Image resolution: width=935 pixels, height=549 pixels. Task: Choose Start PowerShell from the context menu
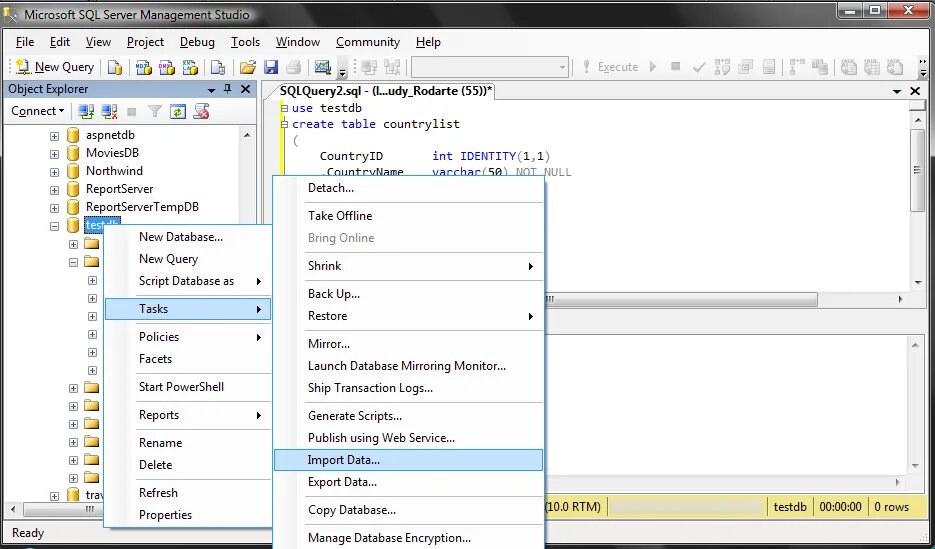(x=188, y=386)
